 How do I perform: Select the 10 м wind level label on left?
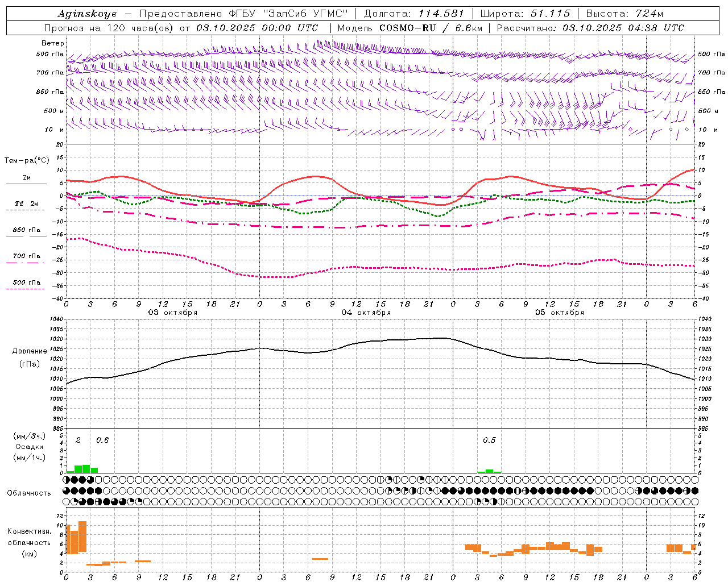(x=54, y=130)
